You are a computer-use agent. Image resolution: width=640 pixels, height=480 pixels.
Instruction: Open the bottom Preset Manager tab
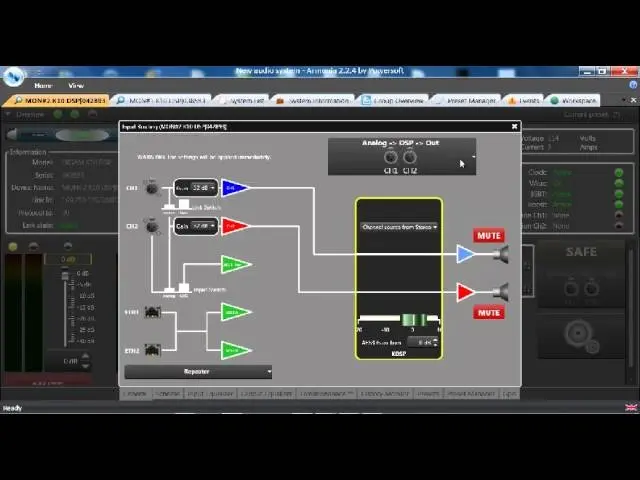(x=471, y=394)
